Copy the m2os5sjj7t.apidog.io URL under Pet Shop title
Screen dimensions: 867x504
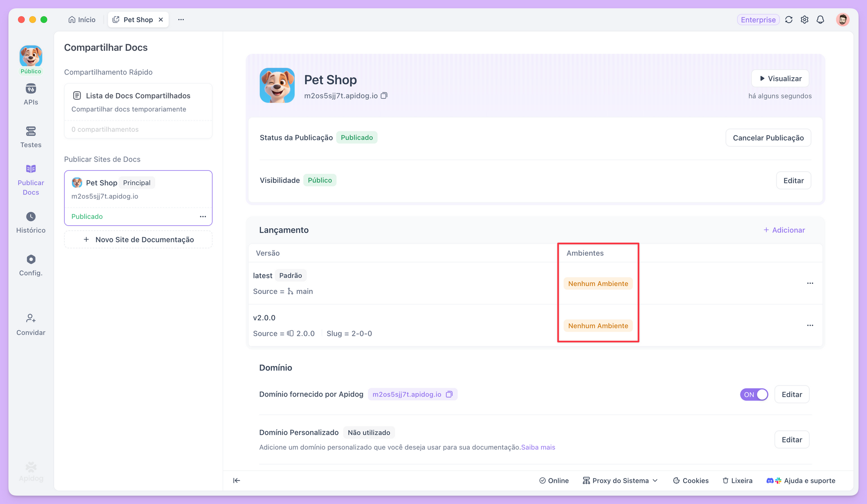384,95
